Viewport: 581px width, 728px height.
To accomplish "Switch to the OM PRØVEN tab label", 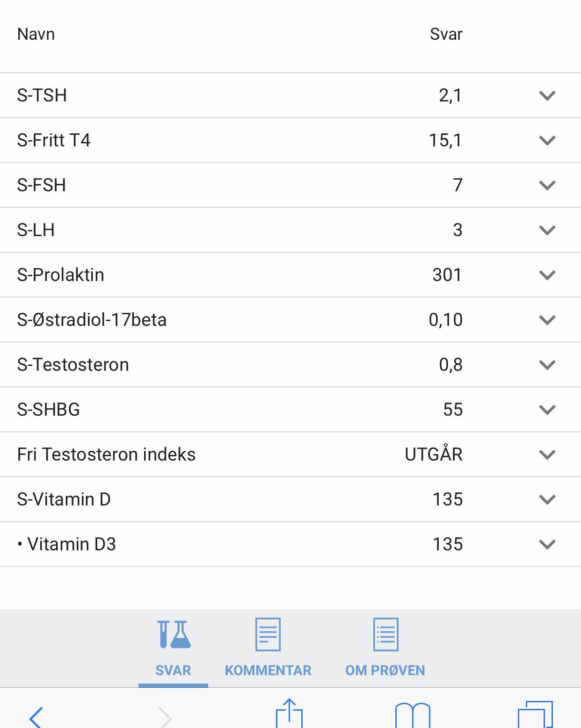I will coord(385,670).
